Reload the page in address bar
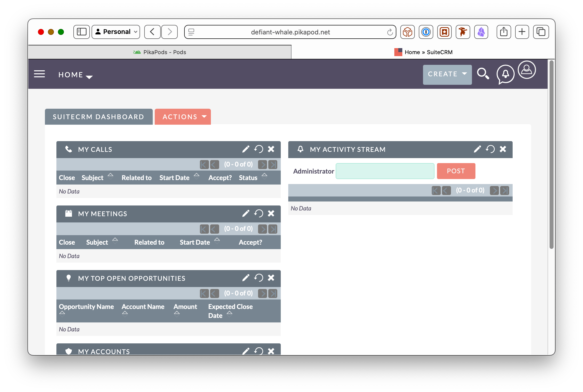The width and height of the screenshot is (583, 392). [x=390, y=32]
